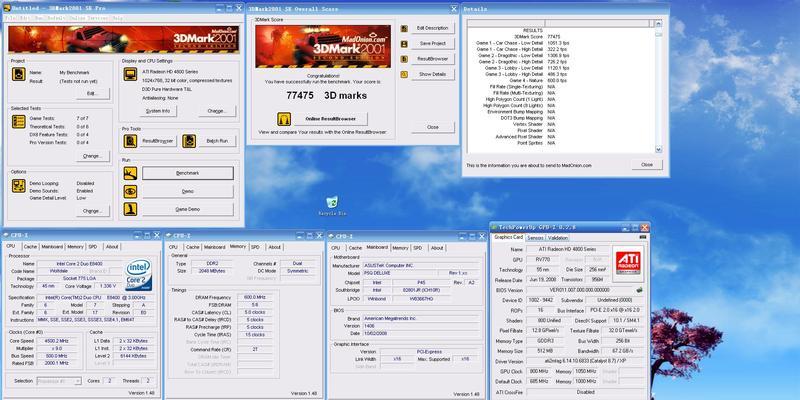Screen dimensions: 800x400
Task: Click the ATI Radeon logo in GPU-Z
Action: (x=628, y=263)
